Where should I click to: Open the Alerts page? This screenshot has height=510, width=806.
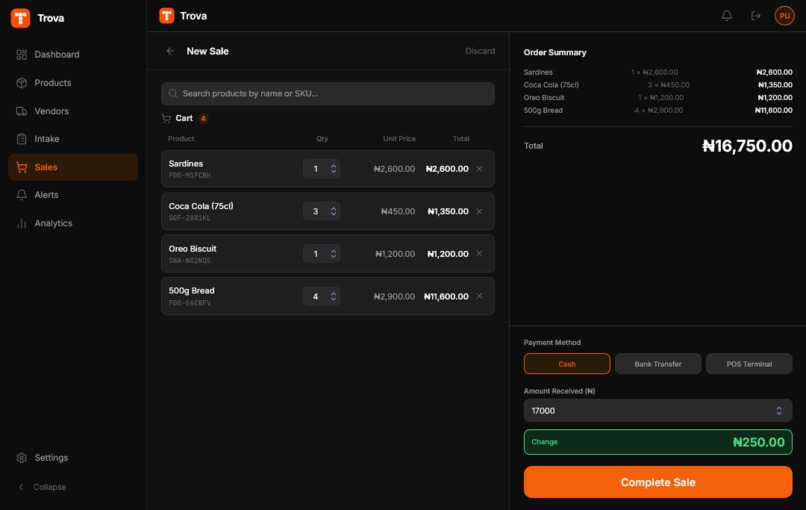[73, 195]
